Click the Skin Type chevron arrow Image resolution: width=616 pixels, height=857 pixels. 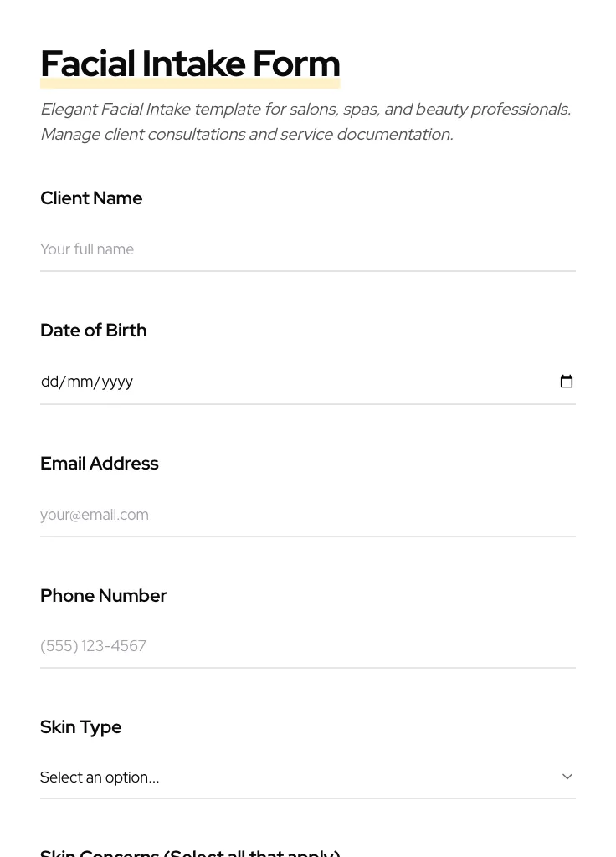pyautogui.click(x=567, y=777)
